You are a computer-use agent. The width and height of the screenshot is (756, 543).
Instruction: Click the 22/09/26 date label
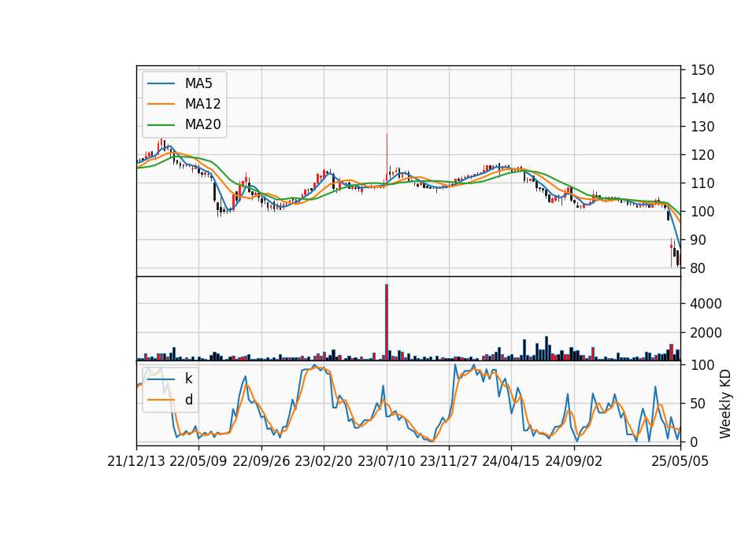261,462
